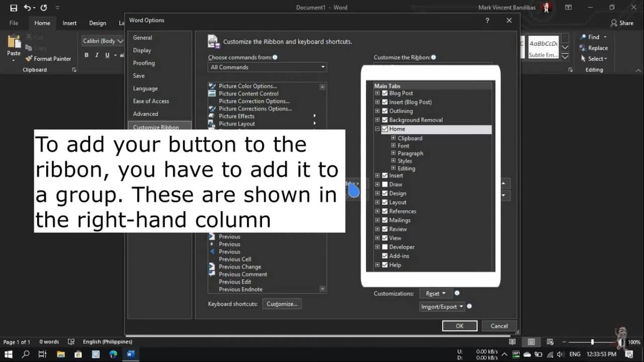Screen dimensions: 644x362
Task: Click the Move Up arrow button
Action: [x=503, y=184]
